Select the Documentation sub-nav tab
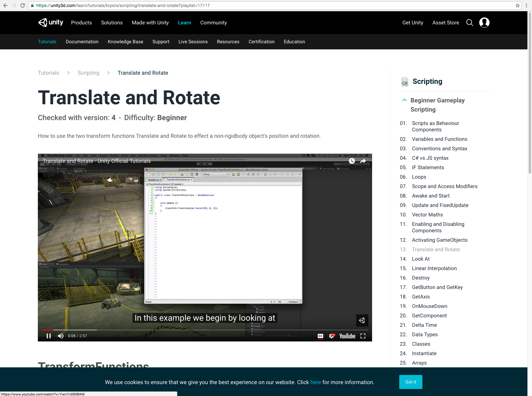The image size is (532, 396). [82, 42]
